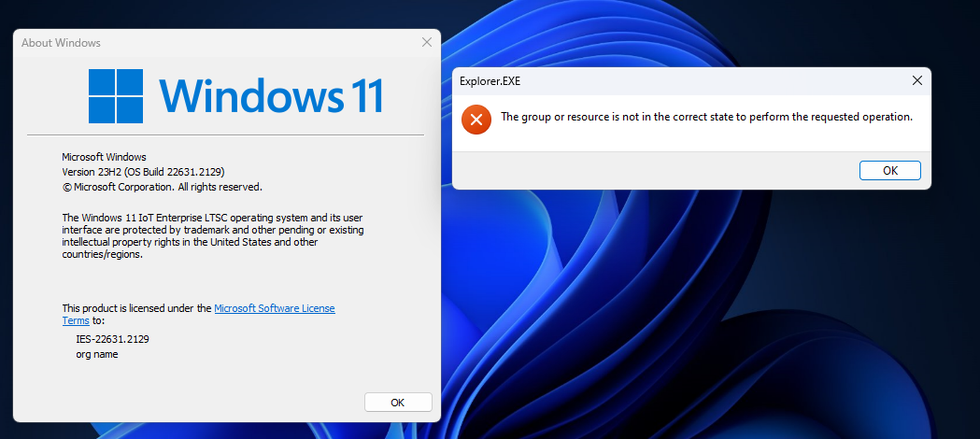Open the Microsoft Software License Terms link
The height and width of the screenshot is (439, 980).
[199, 314]
